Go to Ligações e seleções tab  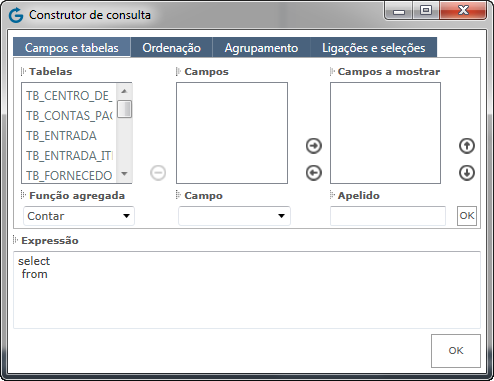point(374,47)
